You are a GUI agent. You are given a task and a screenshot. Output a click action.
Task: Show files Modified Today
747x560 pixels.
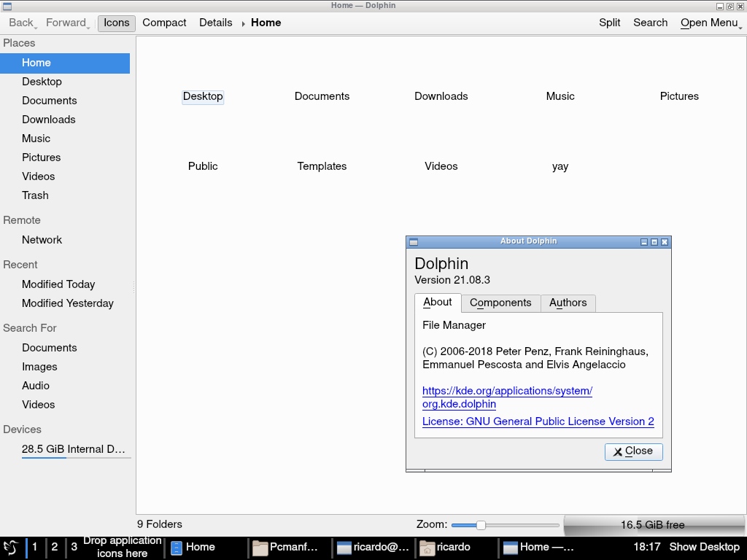(65, 285)
